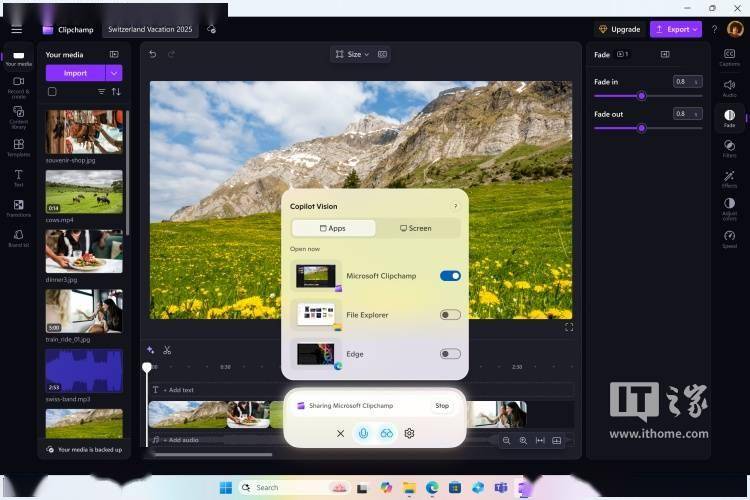Switch to Apps tab in Copilot Vision
The image size is (750, 500).
pyautogui.click(x=333, y=228)
